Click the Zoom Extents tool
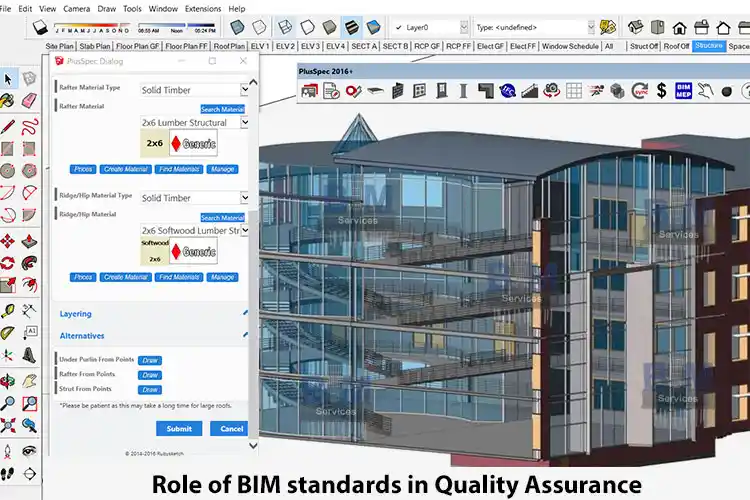Screen dimensions: 750x500 8,425
